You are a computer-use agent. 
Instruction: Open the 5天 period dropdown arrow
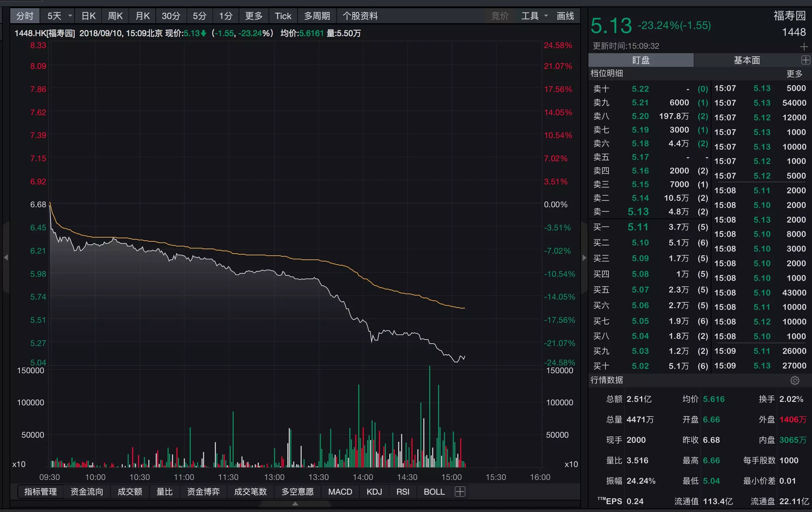(70, 16)
